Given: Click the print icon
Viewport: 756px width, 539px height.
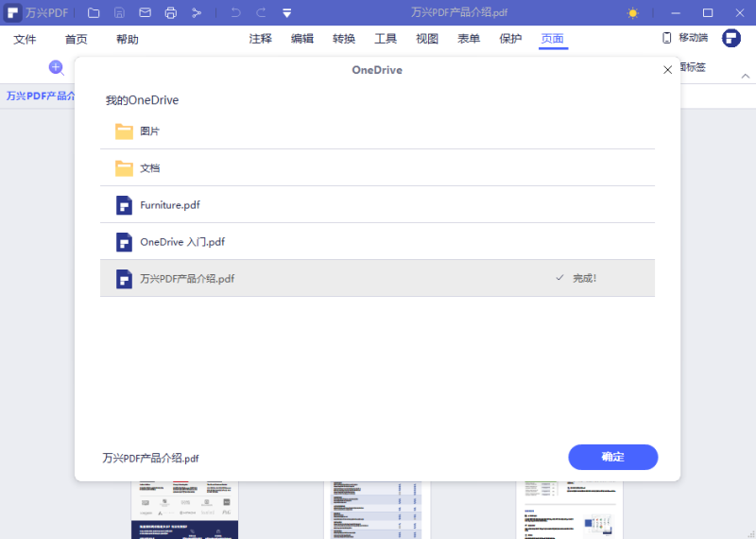Looking at the screenshot, I should [171, 13].
